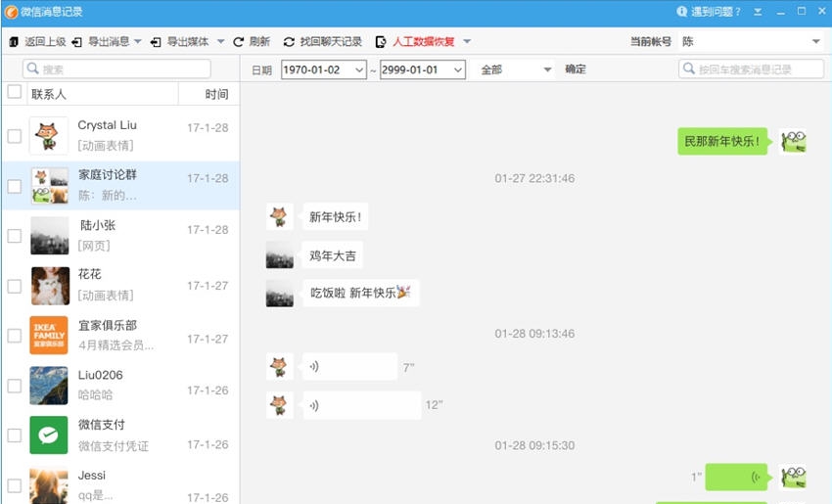The width and height of the screenshot is (832, 504).
Task: Click the 01-27 22:31:46 timestamp
Action: (534, 178)
